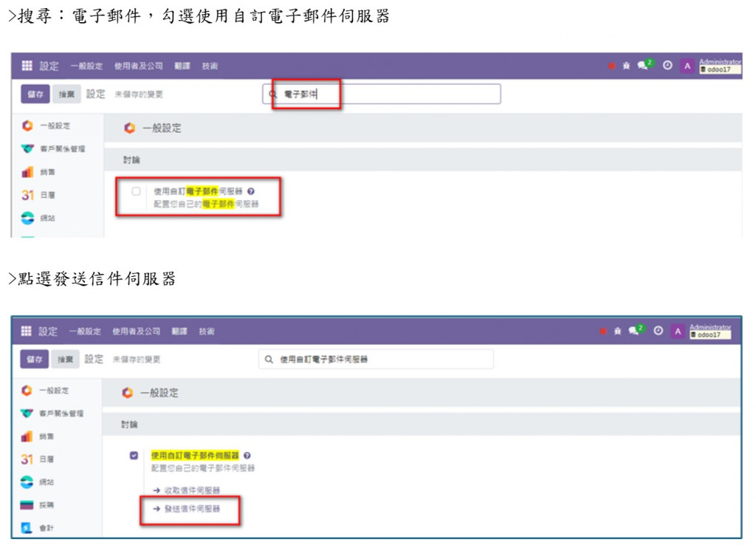Open apps grid icon in top screenshot

(27, 66)
